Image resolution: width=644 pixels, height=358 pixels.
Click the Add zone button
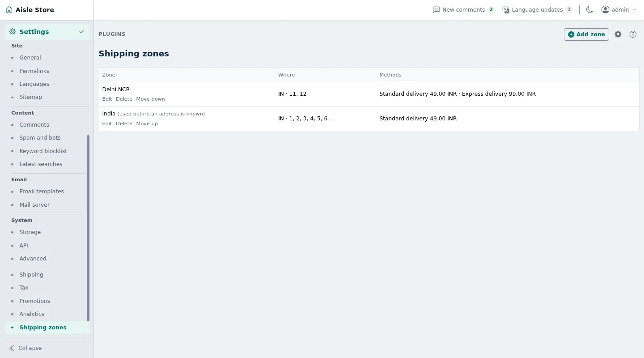pos(586,34)
